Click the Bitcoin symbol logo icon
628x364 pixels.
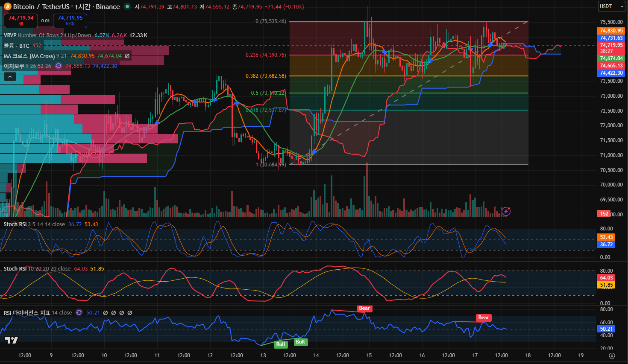click(7, 7)
